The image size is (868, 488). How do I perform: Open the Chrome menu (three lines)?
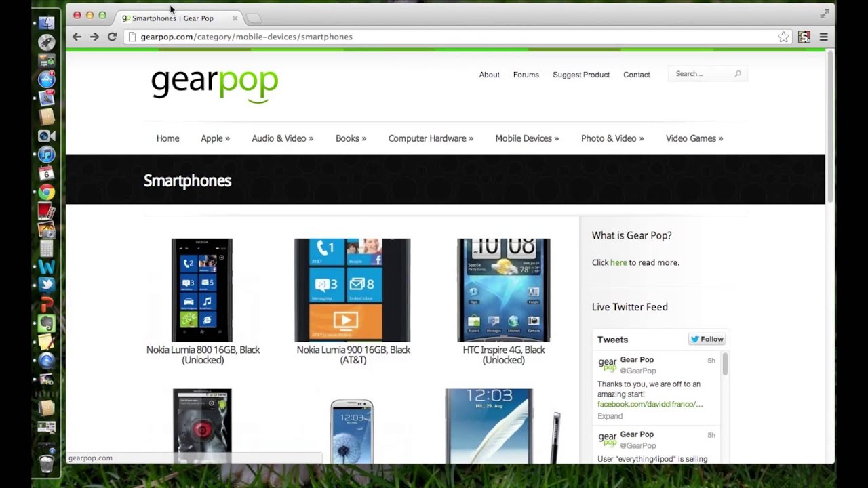(824, 37)
